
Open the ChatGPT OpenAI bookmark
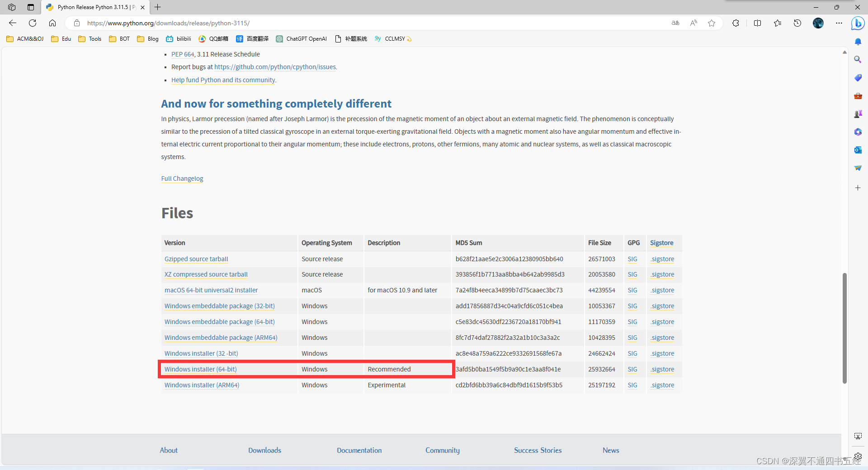tap(301, 39)
